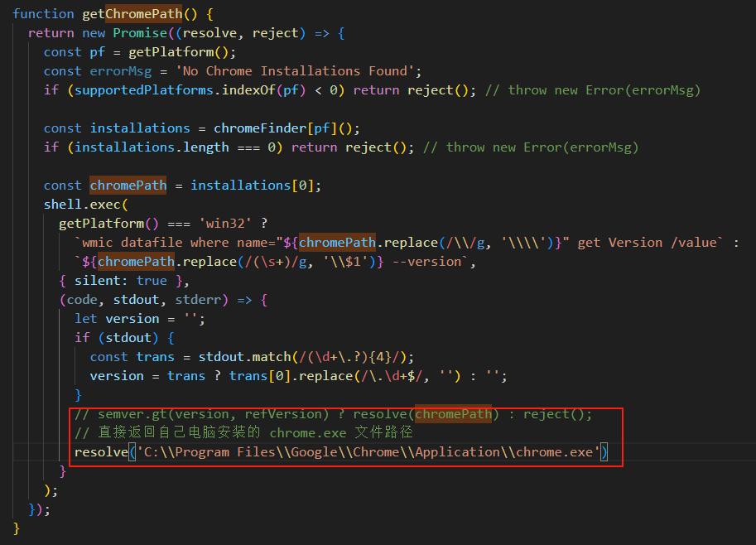The height and width of the screenshot is (545, 756).
Task: Click the 'win32' string literal
Action: click(x=225, y=224)
